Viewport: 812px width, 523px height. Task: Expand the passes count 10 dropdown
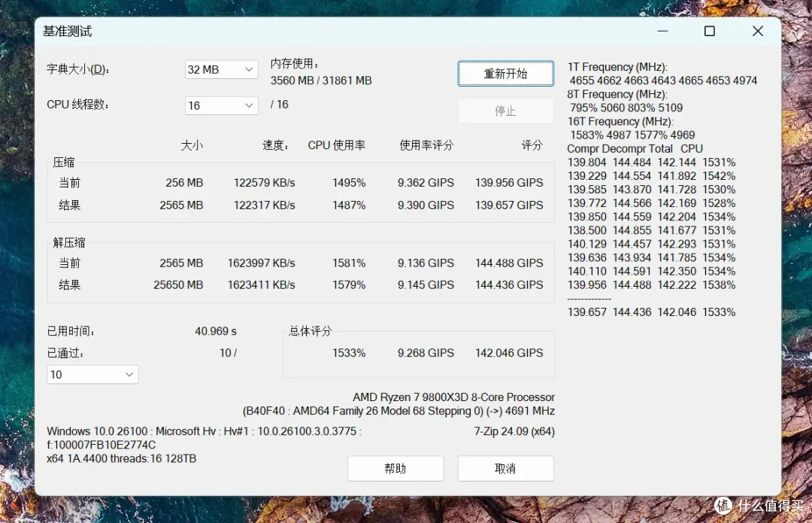tap(92, 374)
